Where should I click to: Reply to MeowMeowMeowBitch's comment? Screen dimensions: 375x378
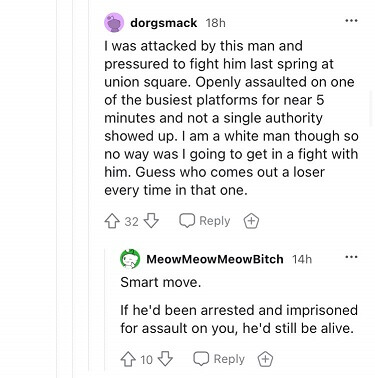pos(219,359)
